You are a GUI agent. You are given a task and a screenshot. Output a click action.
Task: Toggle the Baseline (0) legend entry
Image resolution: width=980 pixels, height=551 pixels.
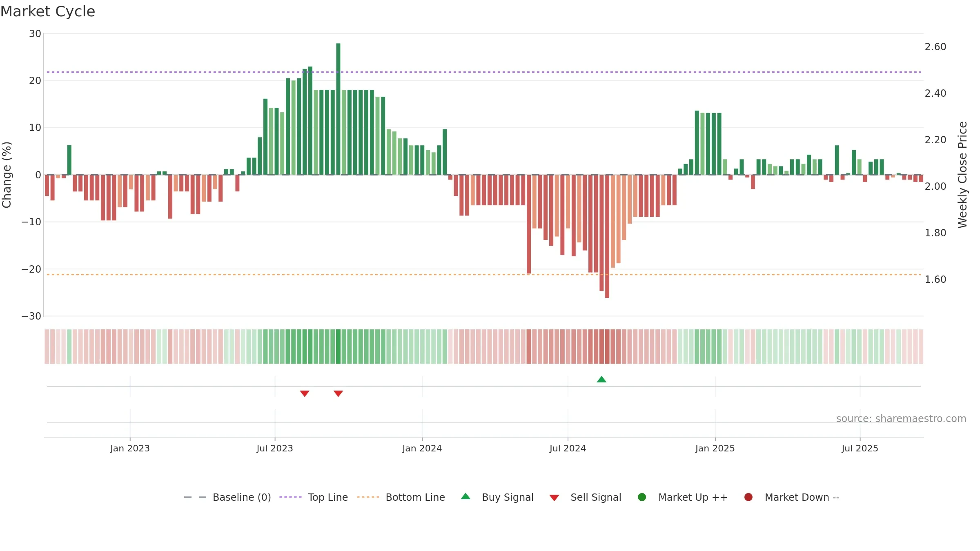tap(227, 497)
